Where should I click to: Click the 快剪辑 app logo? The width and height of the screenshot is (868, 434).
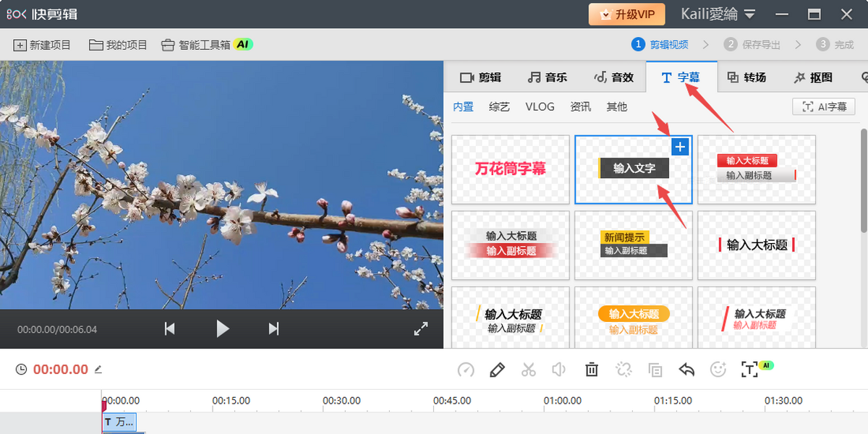tap(42, 14)
